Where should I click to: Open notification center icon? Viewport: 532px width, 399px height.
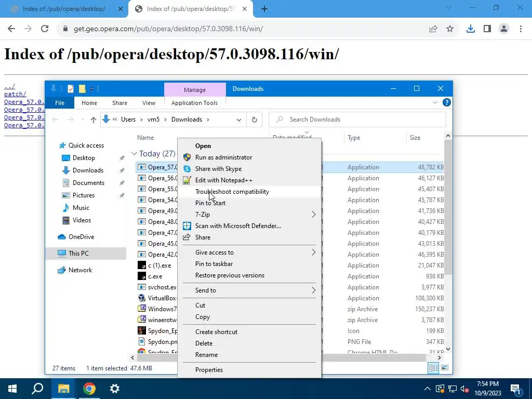point(516,389)
